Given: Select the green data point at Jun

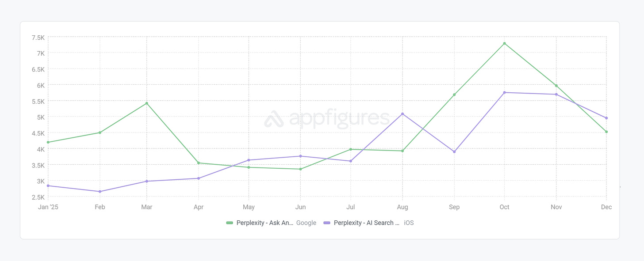Looking at the screenshot, I should (x=300, y=169).
